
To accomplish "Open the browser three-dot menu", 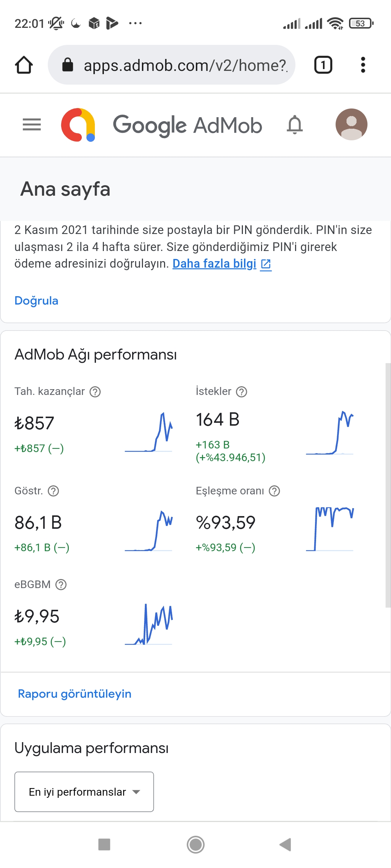I will (363, 65).
